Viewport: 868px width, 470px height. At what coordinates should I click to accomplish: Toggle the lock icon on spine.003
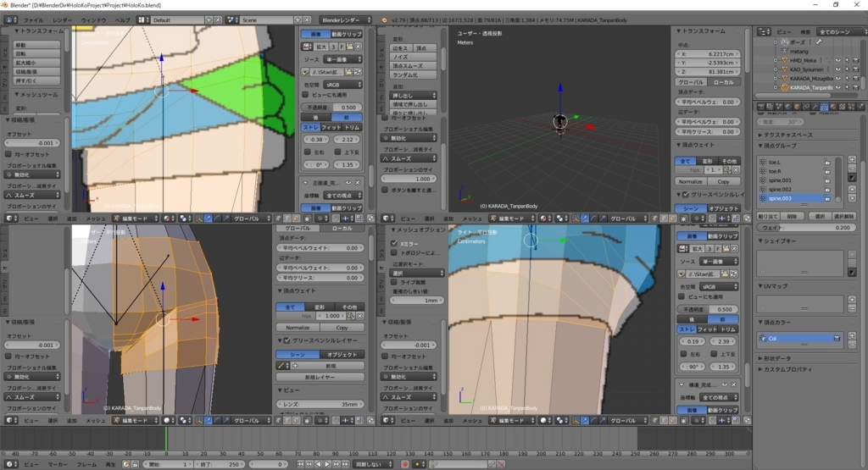tap(827, 198)
